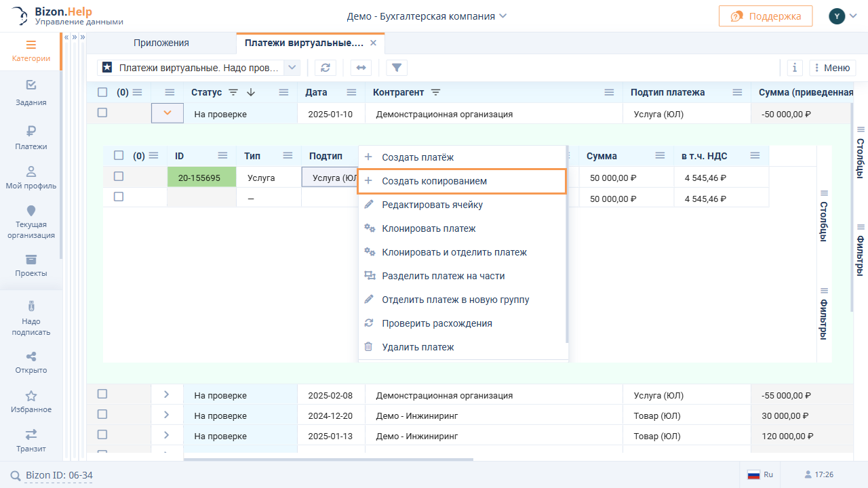This screenshot has width=868, height=488.
Task: Expand the row dated 2024-12-20
Action: point(167,415)
